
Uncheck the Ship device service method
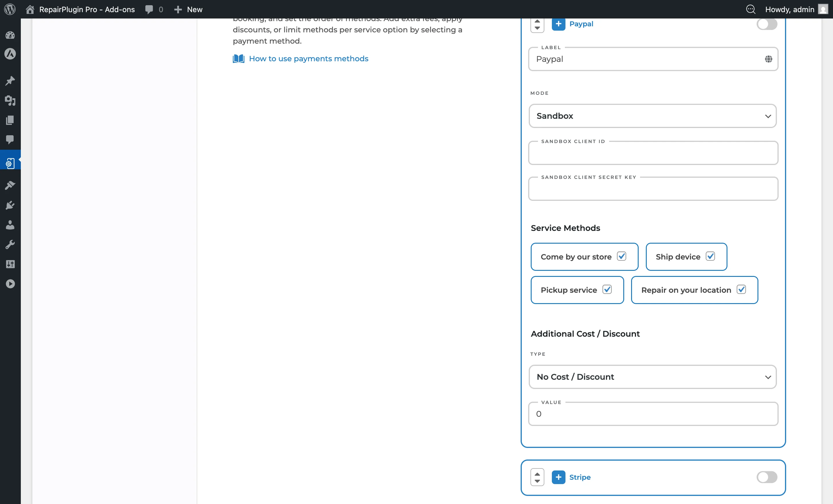tap(711, 256)
